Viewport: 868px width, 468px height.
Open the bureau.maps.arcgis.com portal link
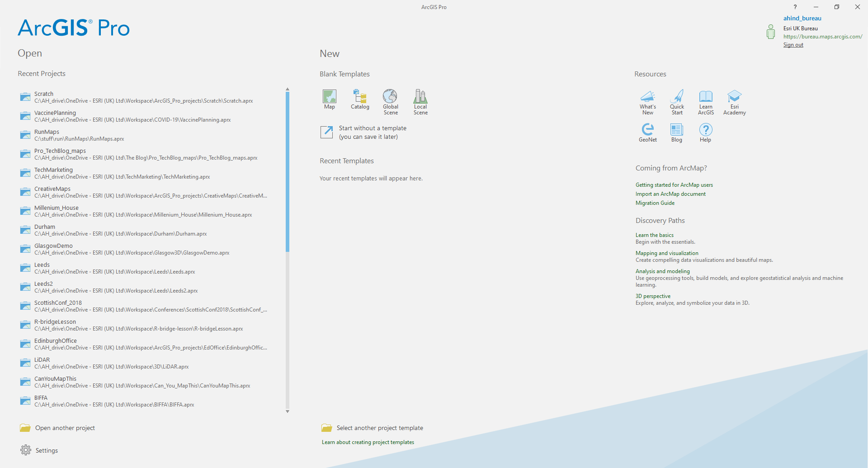(823, 37)
